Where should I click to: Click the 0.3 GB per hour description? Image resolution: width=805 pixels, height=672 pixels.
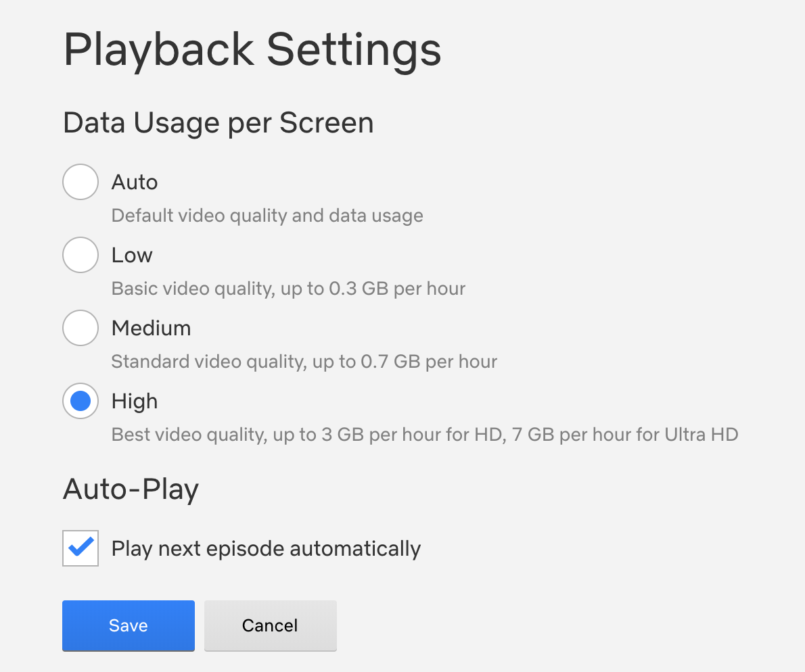point(288,288)
